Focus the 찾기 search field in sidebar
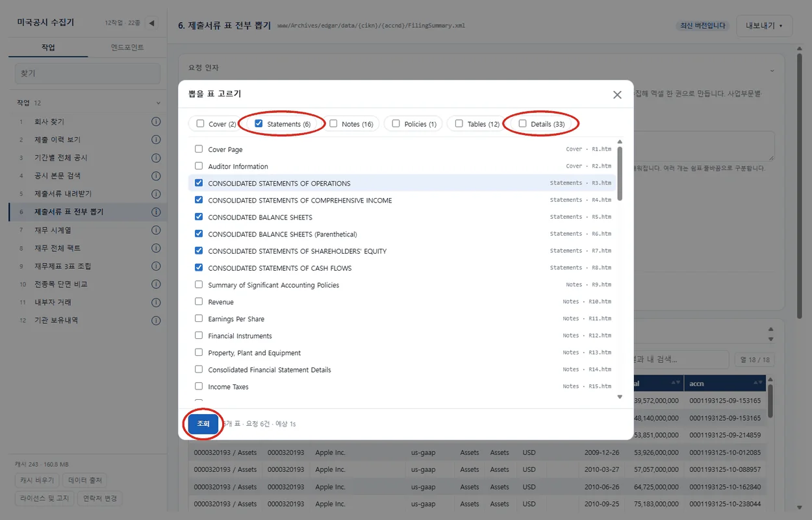Screen dimensions: 812x520 pyautogui.click(x=88, y=73)
